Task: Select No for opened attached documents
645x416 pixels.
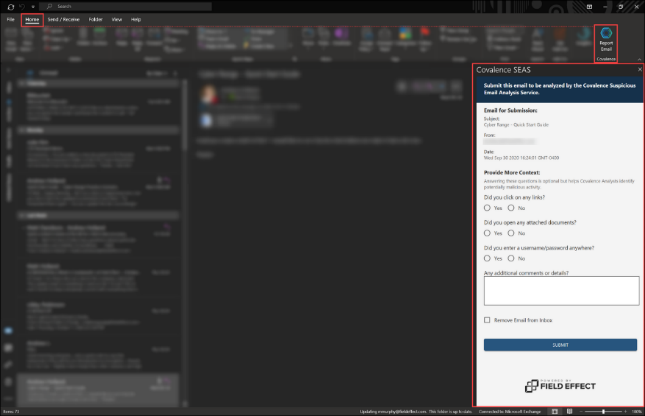Action: 511,233
